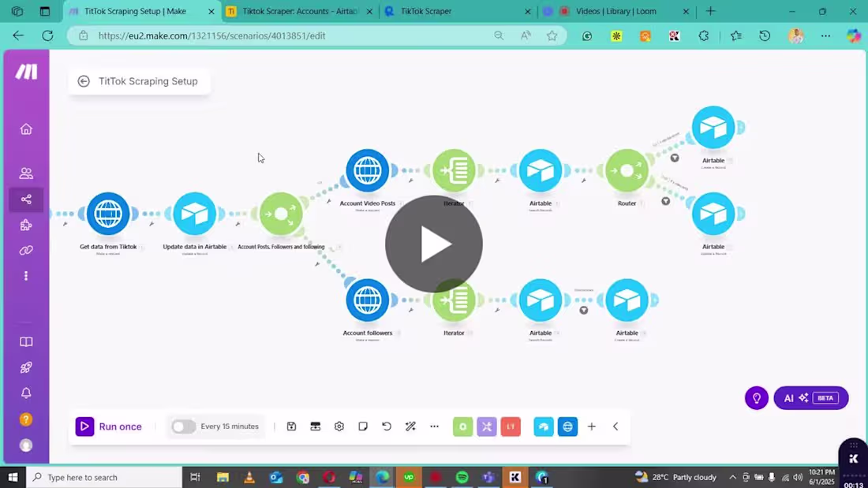Viewport: 868px width, 488px height.
Task: Click the Run once button
Action: (x=109, y=427)
